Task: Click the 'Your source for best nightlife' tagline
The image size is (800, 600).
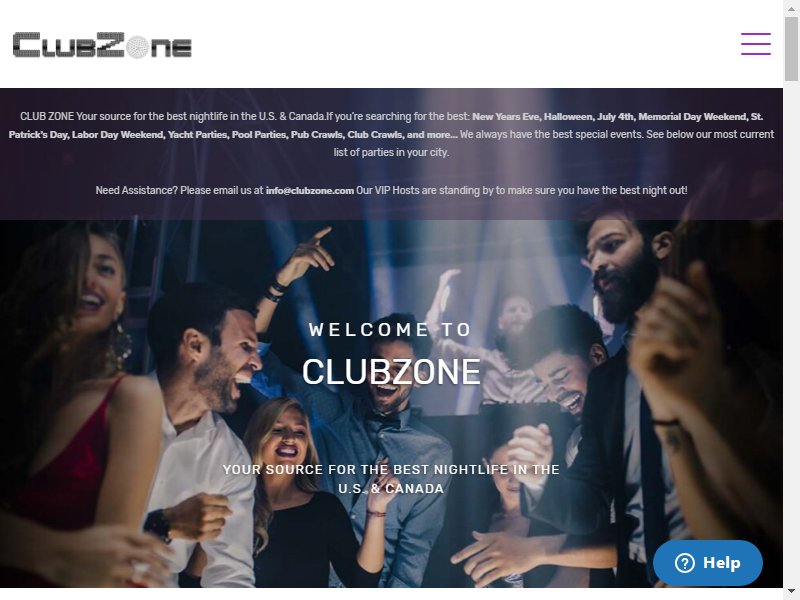Action: (391, 479)
